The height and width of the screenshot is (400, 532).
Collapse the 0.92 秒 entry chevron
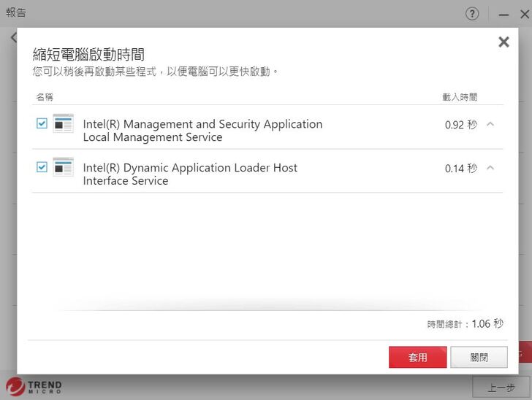[x=490, y=124]
